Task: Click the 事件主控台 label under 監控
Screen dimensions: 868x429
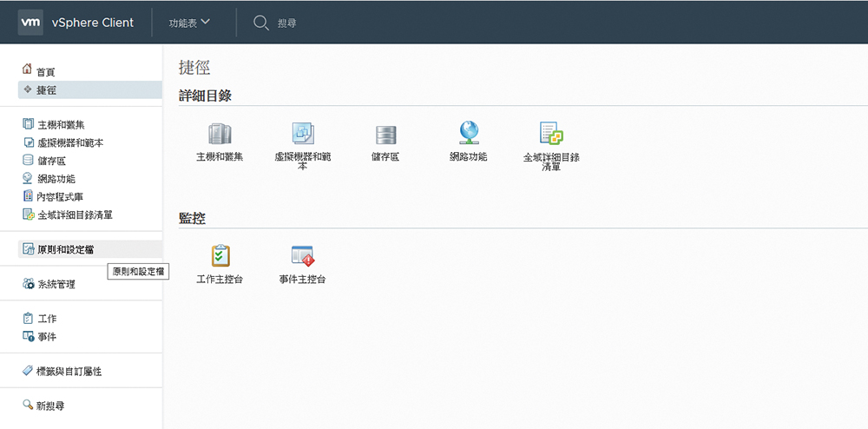Action: pos(302,280)
